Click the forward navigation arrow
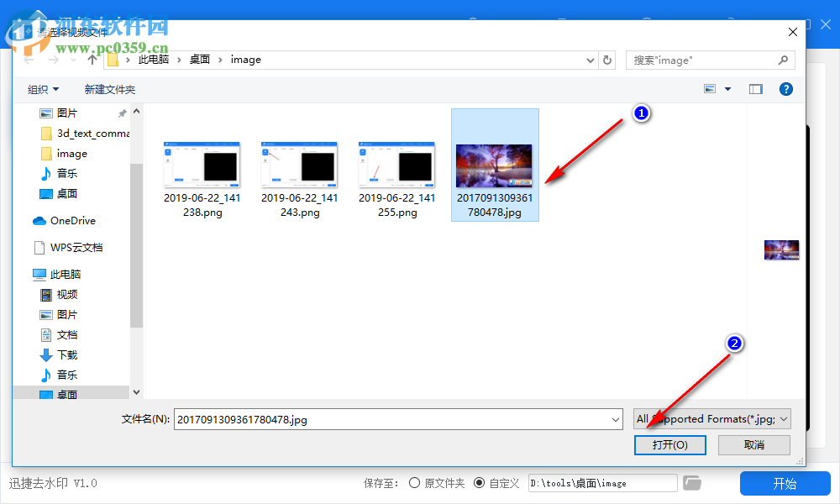This screenshot has height=504, width=840. (53, 60)
